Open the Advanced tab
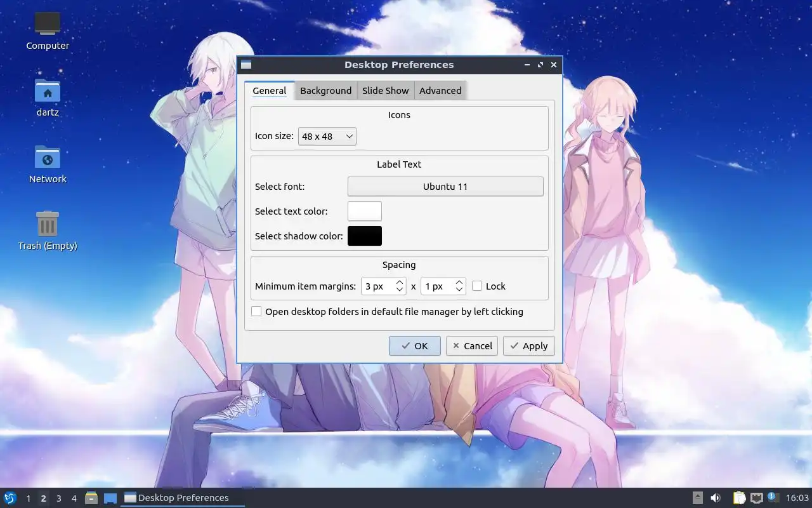The image size is (812, 508). point(440,91)
